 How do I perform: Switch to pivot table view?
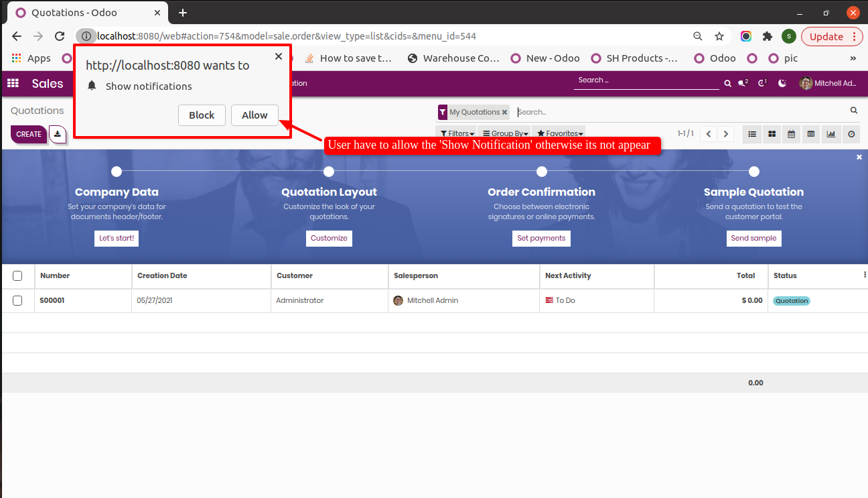[811, 134]
